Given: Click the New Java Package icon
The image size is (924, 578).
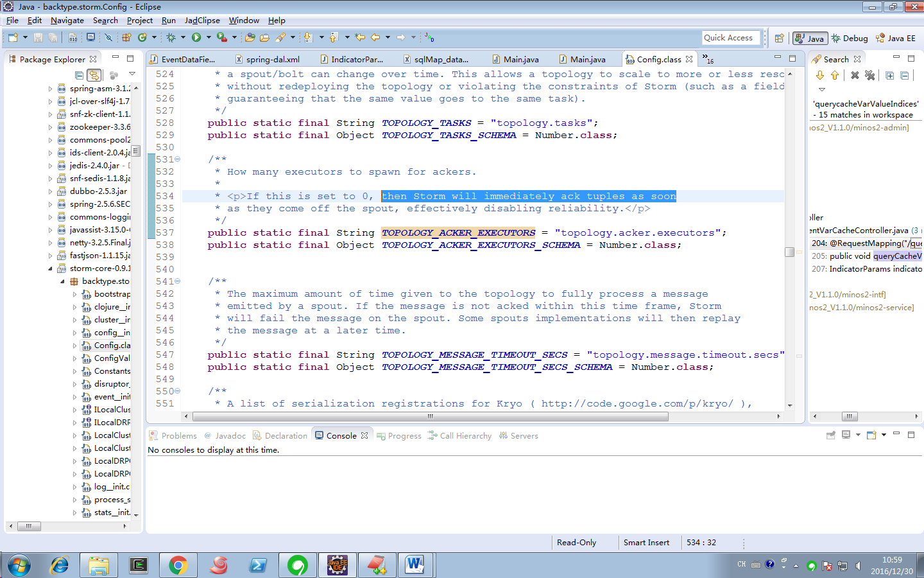Looking at the screenshot, I should (x=126, y=38).
